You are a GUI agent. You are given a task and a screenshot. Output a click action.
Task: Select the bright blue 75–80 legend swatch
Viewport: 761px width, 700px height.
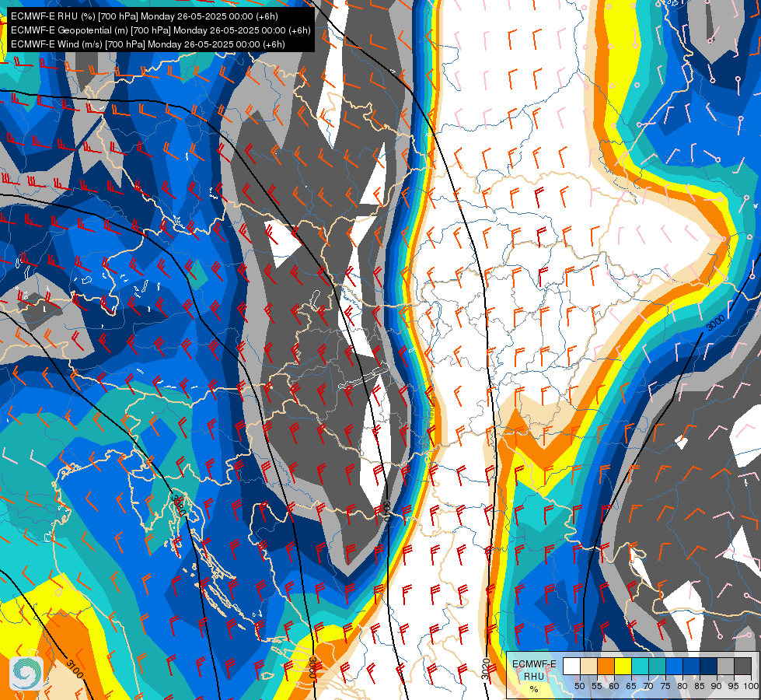tap(675, 666)
